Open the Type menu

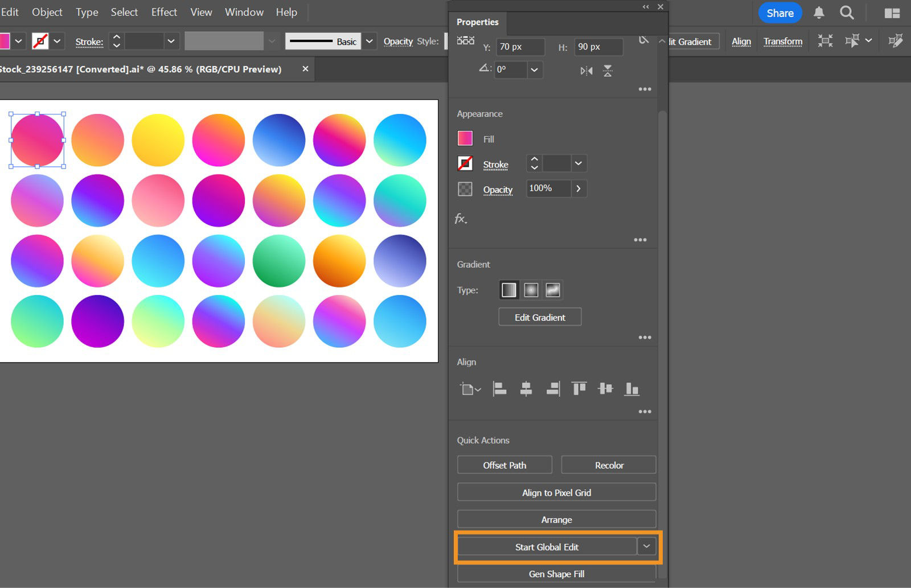(87, 12)
